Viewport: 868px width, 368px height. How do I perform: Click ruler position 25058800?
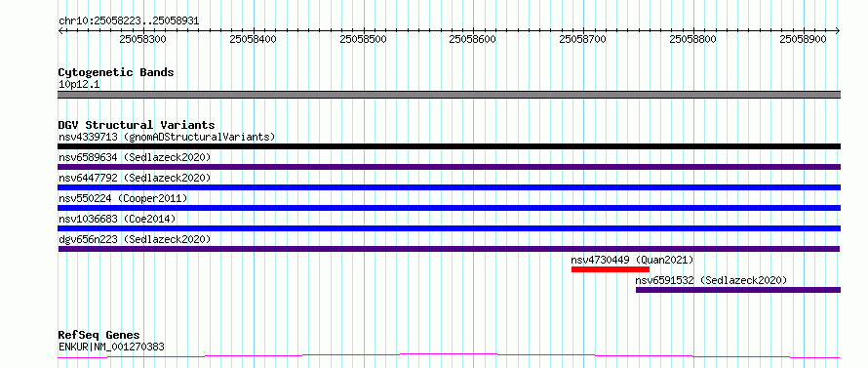click(x=693, y=39)
